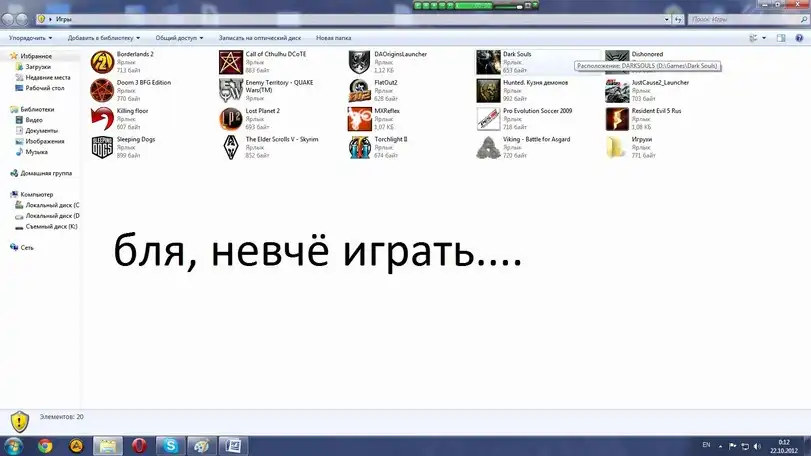This screenshot has width=811, height=456.
Task: Select Рабочий стол in the sidebar
Action: tap(43, 87)
